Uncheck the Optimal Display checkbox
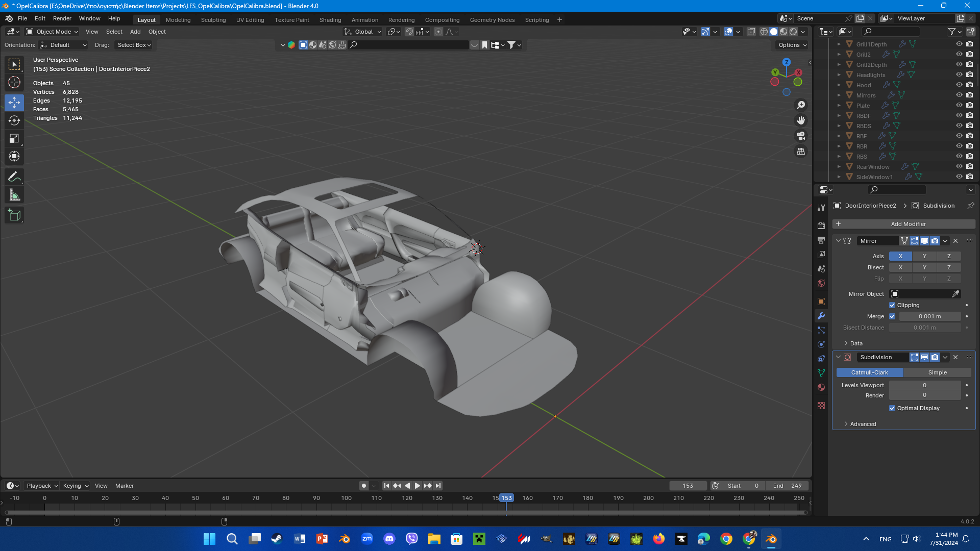Image resolution: width=980 pixels, height=551 pixels. (892, 408)
